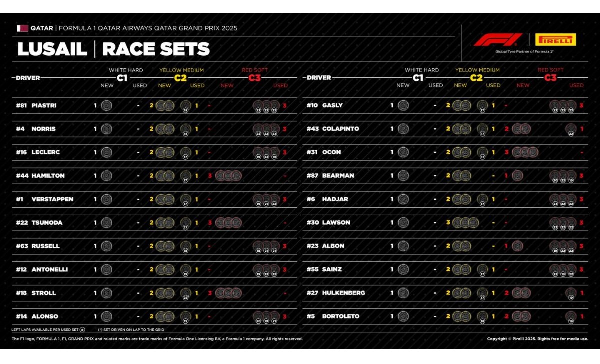The width and height of the screenshot is (600, 364).
Task: Click Verstappen's used soft tyre set
Action: (x=266, y=199)
